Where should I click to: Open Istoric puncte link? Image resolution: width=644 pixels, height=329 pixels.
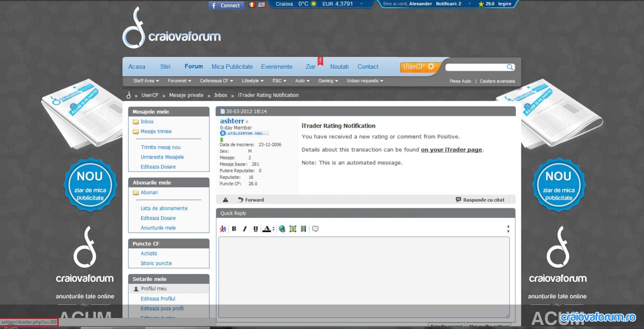click(156, 263)
